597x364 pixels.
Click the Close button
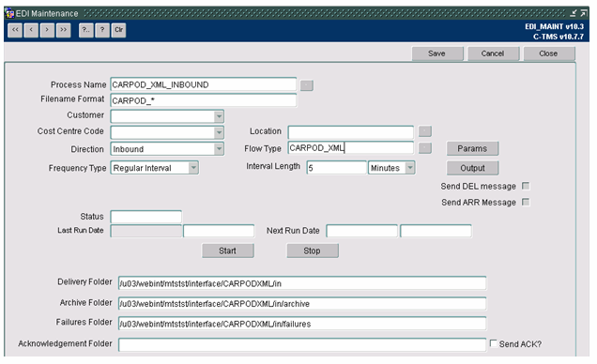click(548, 53)
